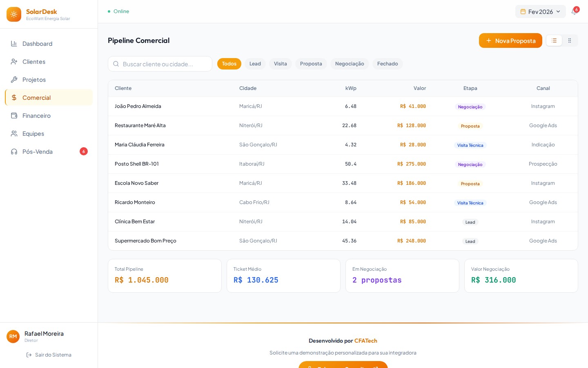Create a Nova Proposta
This screenshot has height=368, width=588.
(x=510, y=40)
